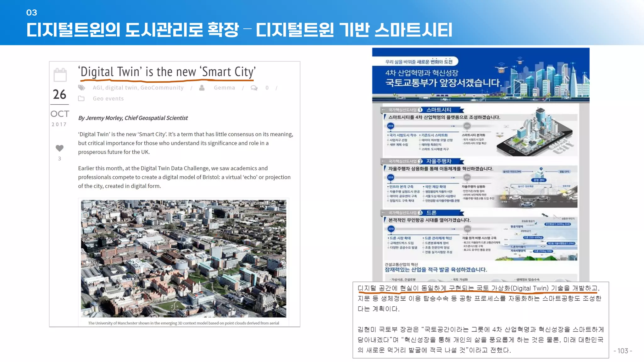Select the 자율주행차 section header
644x362 pixels.
click(439, 161)
